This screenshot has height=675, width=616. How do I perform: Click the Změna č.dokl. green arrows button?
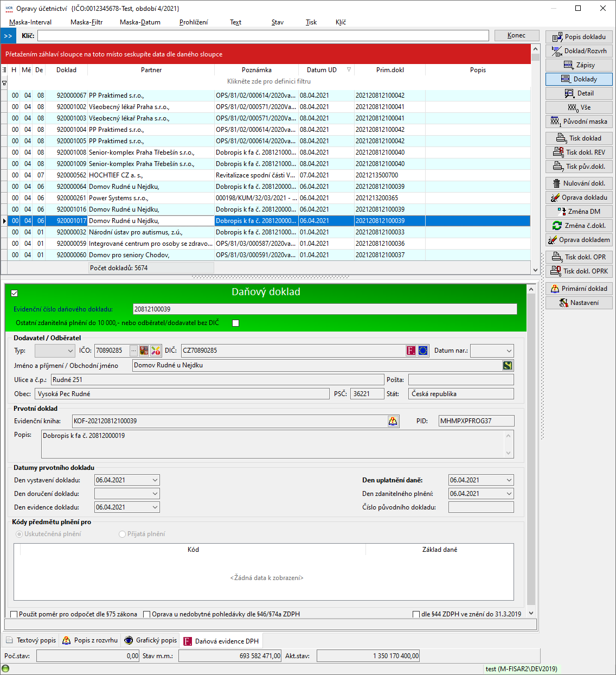click(x=579, y=226)
